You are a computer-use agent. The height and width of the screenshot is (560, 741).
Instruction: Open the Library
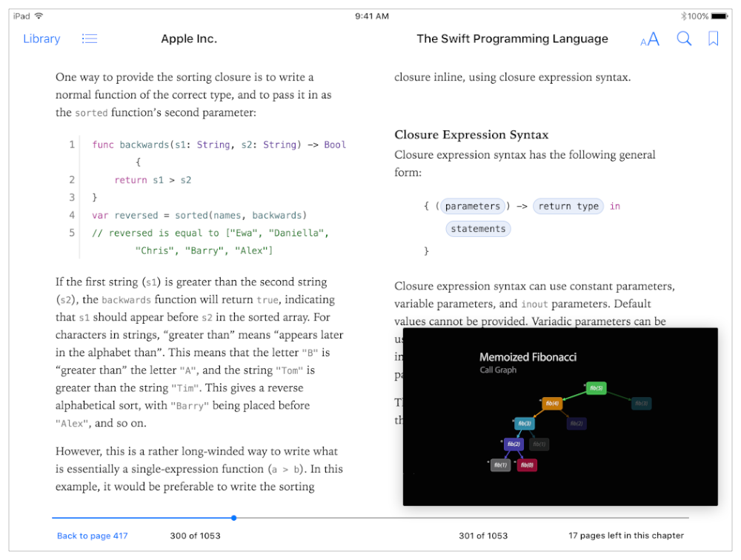[41, 39]
